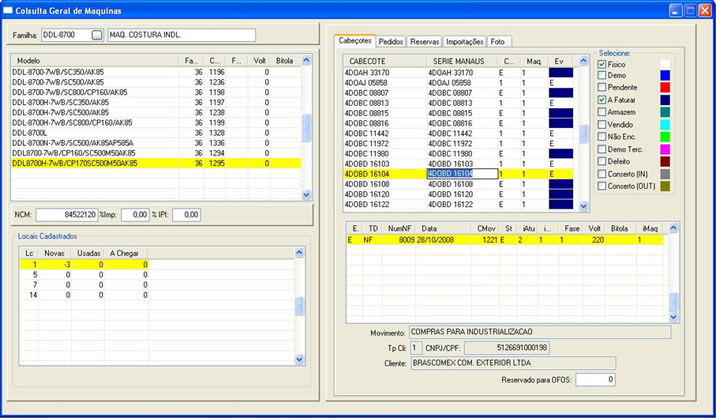Screen dimensions: 716x418
Task: Click the window title bar application icon
Action: [7, 11]
